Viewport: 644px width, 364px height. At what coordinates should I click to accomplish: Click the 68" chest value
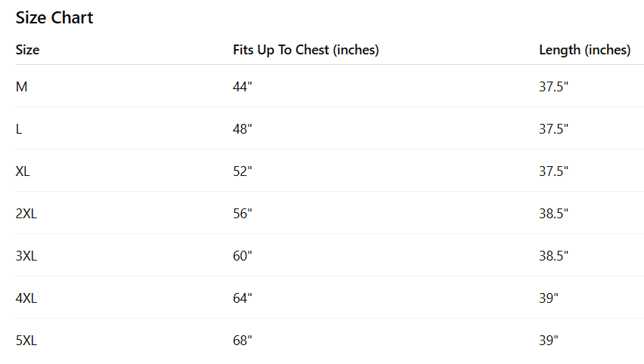243,341
